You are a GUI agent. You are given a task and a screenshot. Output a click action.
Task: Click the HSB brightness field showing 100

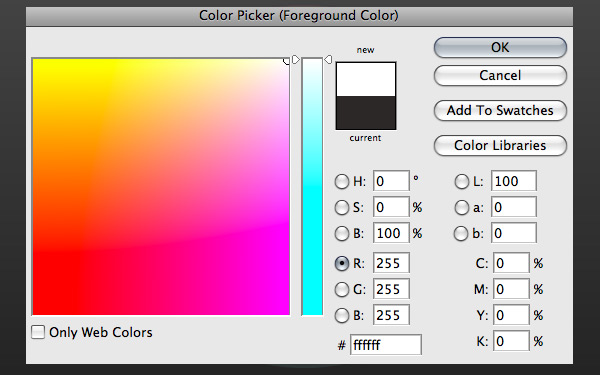391,233
